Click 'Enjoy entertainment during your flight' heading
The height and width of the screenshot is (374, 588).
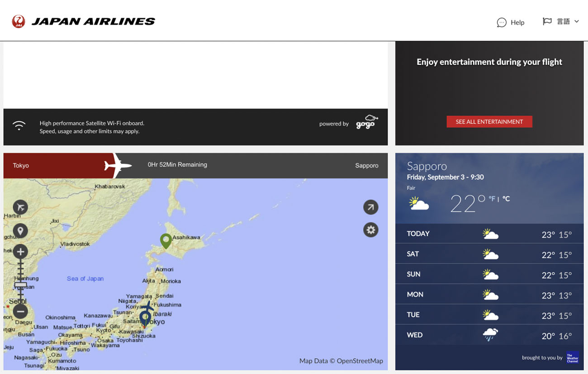click(x=489, y=62)
